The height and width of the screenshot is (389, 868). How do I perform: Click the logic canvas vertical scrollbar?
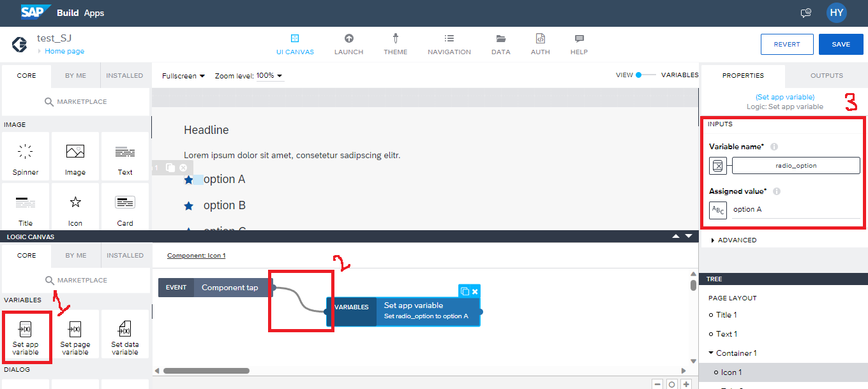(x=694, y=284)
